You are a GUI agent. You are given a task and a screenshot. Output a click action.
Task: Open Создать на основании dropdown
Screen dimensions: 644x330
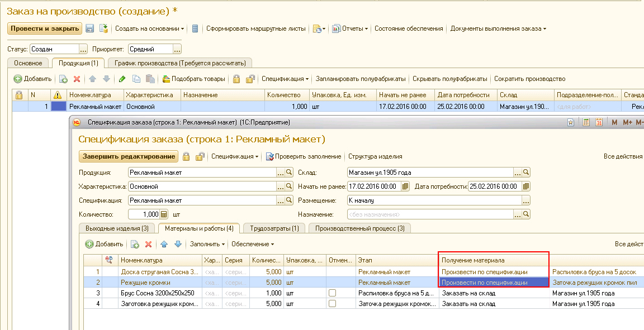[x=149, y=28]
